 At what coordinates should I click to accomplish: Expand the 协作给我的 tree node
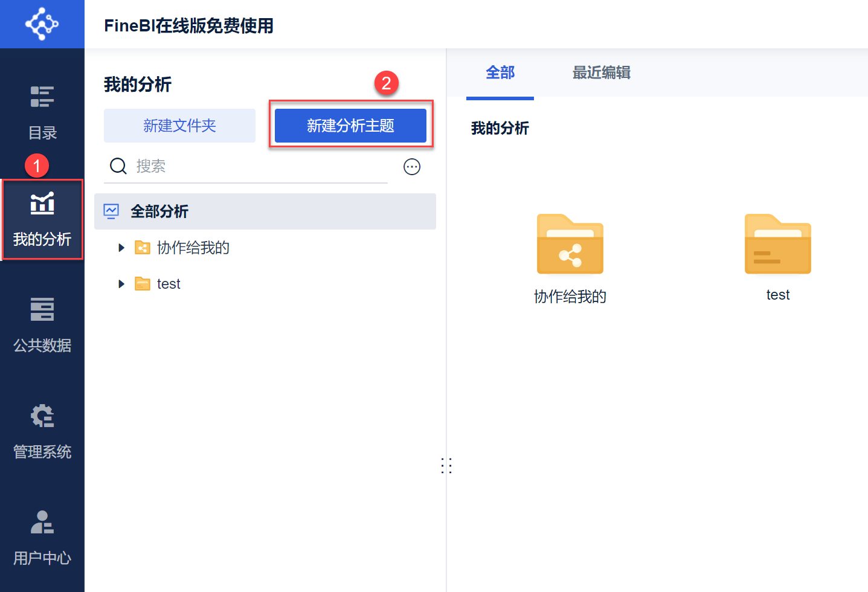(x=121, y=248)
